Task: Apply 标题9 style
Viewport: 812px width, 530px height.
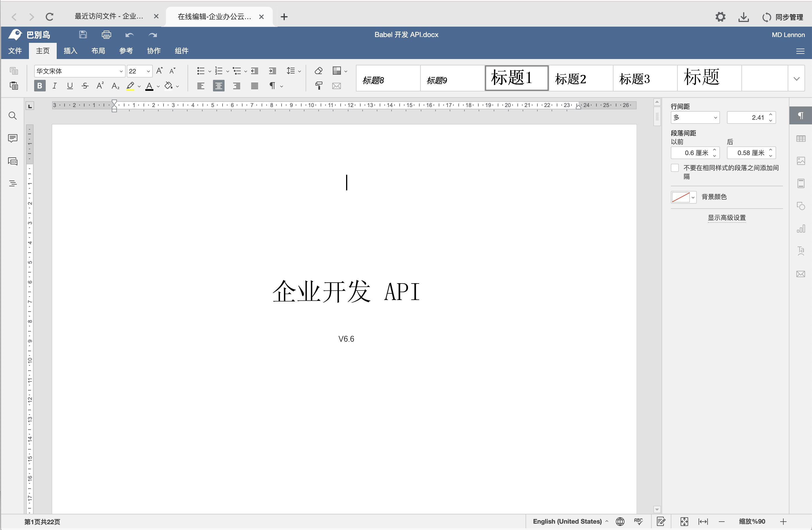Action: (452, 78)
